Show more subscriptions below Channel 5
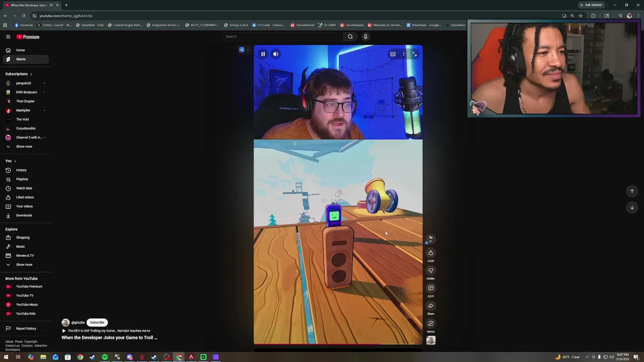 [25, 146]
